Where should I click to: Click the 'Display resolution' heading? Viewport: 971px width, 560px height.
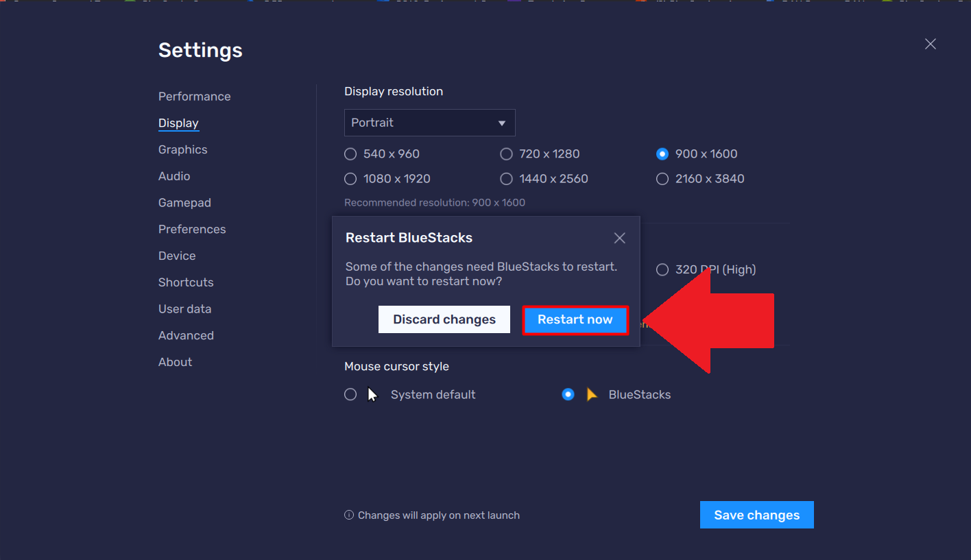(x=394, y=92)
